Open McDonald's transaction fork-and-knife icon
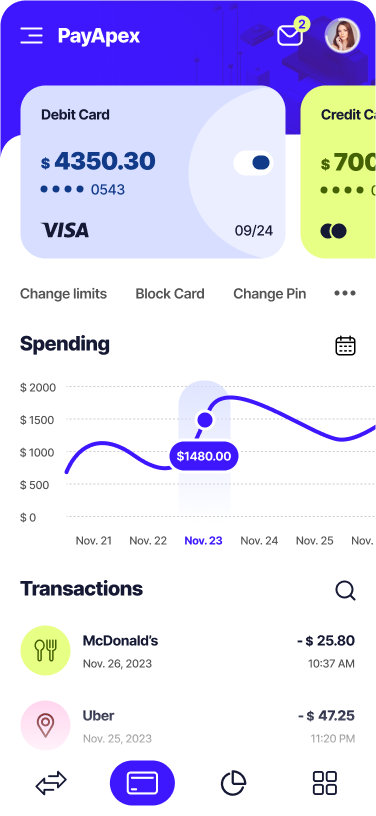This screenshot has height=816, width=376. 45,651
